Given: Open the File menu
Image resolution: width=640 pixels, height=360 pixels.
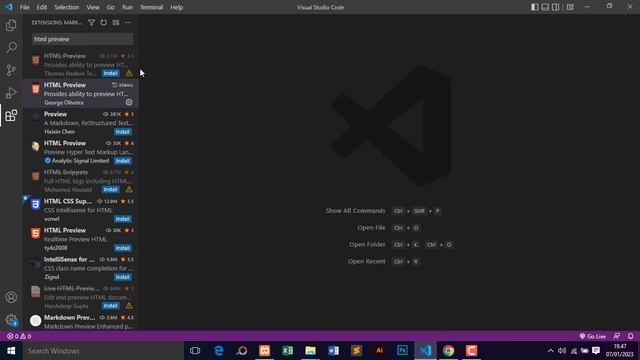Looking at the screenshot, I should [24, 7].
